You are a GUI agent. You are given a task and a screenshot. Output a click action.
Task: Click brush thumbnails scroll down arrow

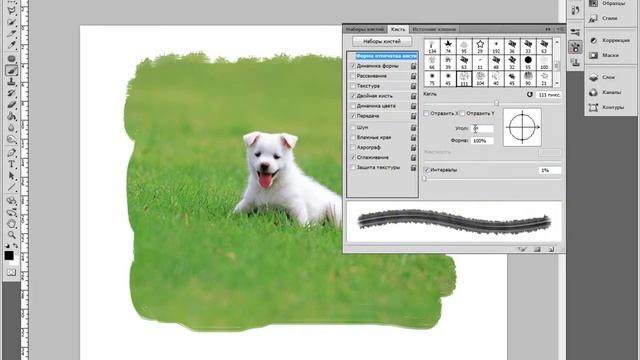pos(557,83)
